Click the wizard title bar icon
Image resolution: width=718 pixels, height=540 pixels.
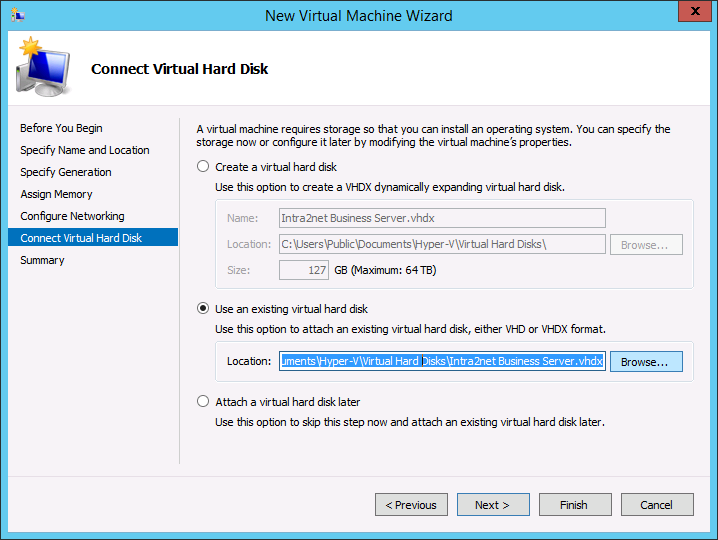click(x=17, y=15)
